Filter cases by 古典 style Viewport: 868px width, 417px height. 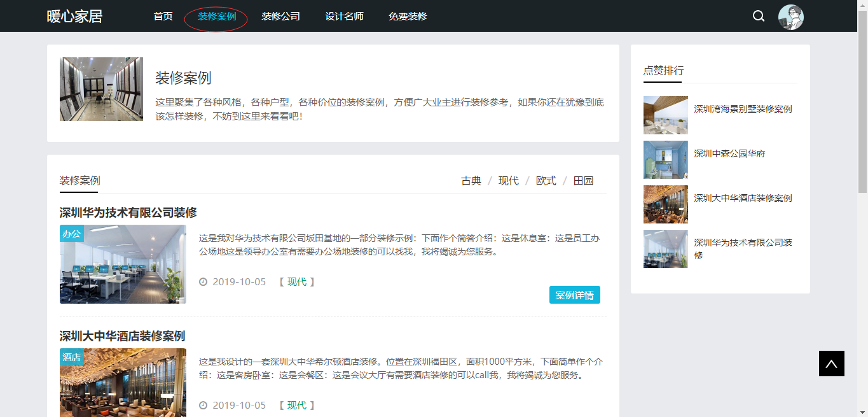point(471,181)
